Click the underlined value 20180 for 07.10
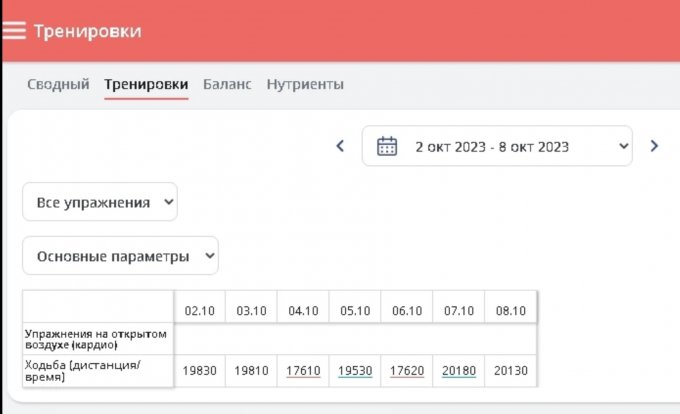The width and height of the screenshot is (680, 414). point(459,371)
